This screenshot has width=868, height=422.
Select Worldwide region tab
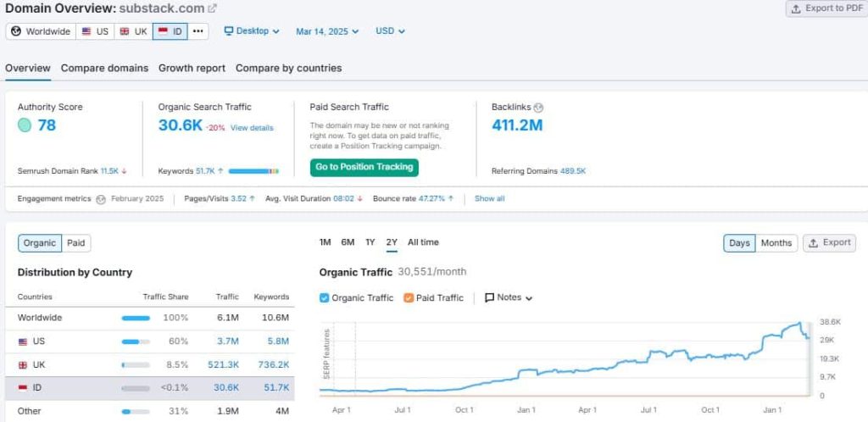tap(41, 31)
